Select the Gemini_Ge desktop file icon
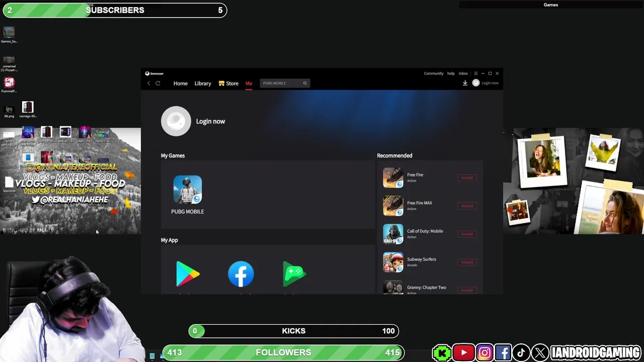 click(x=9, y=33)
